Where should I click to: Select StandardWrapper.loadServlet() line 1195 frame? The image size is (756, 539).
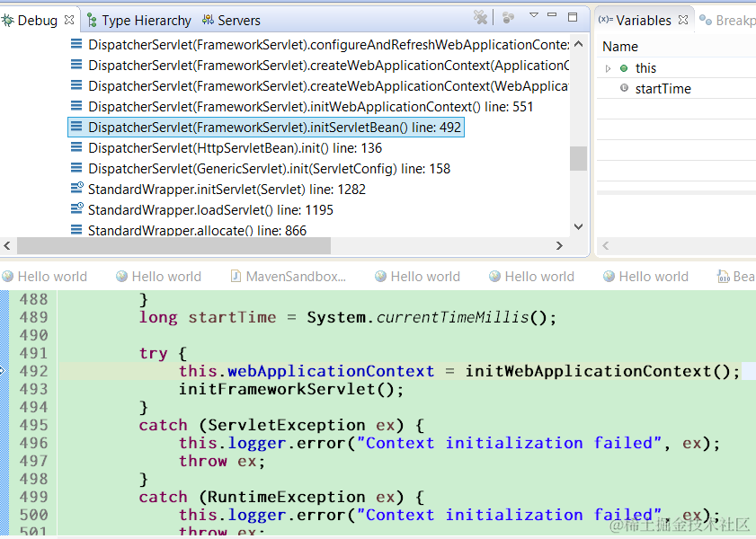point(201,210)
